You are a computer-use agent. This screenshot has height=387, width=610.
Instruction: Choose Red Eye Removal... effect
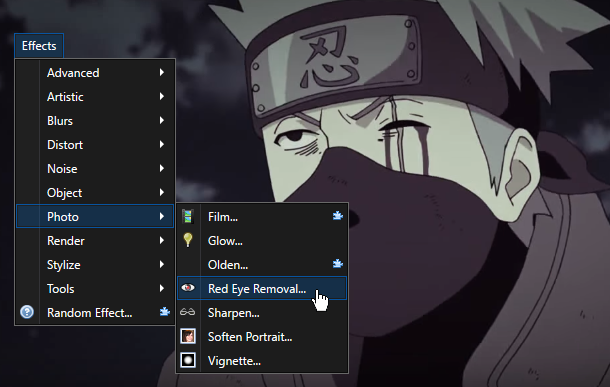coord(262,288)
